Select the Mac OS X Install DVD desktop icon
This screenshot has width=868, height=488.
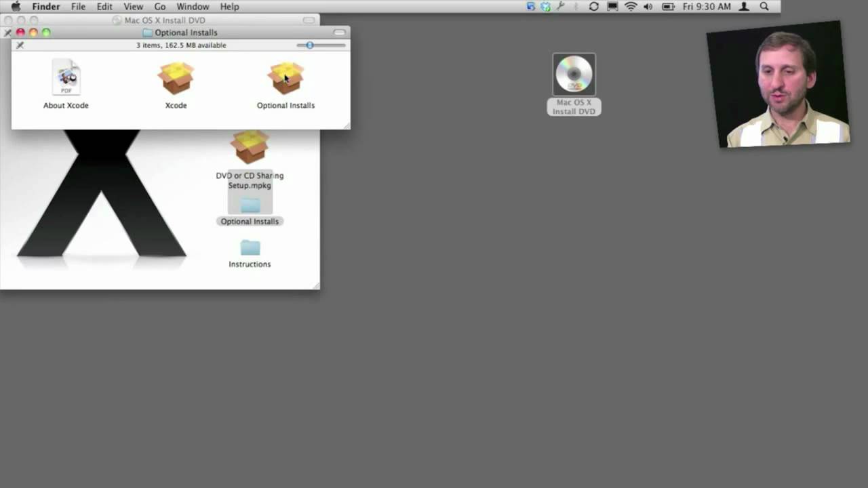point(574,75)
